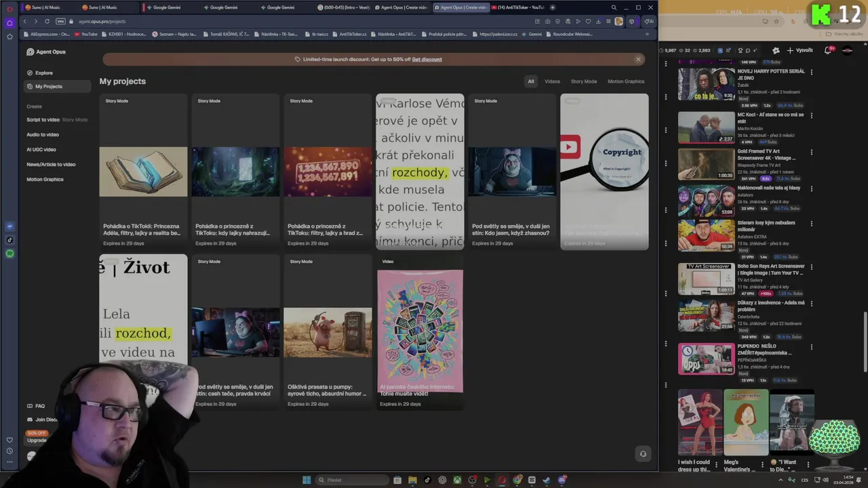Open the pig at desk Story Mode project

tap(512, 172)
